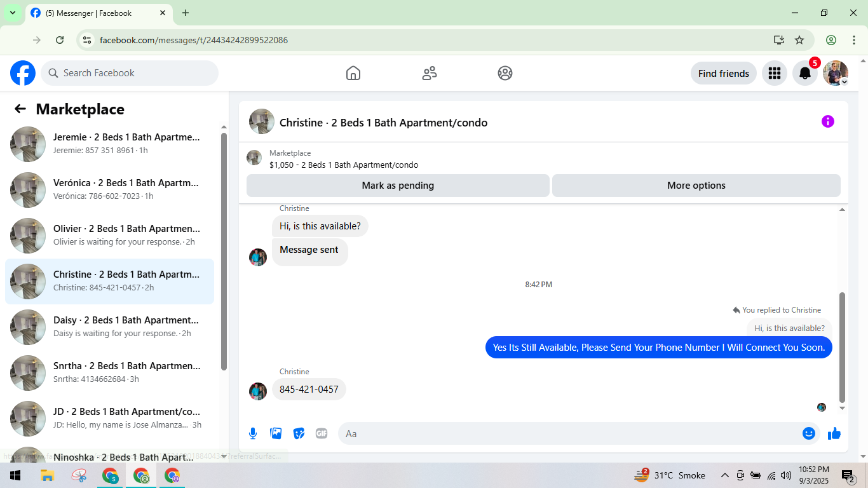Screen dimensions: 868x488
Task: Open conversation information purple icon
Action: click(x=827, y=121)
